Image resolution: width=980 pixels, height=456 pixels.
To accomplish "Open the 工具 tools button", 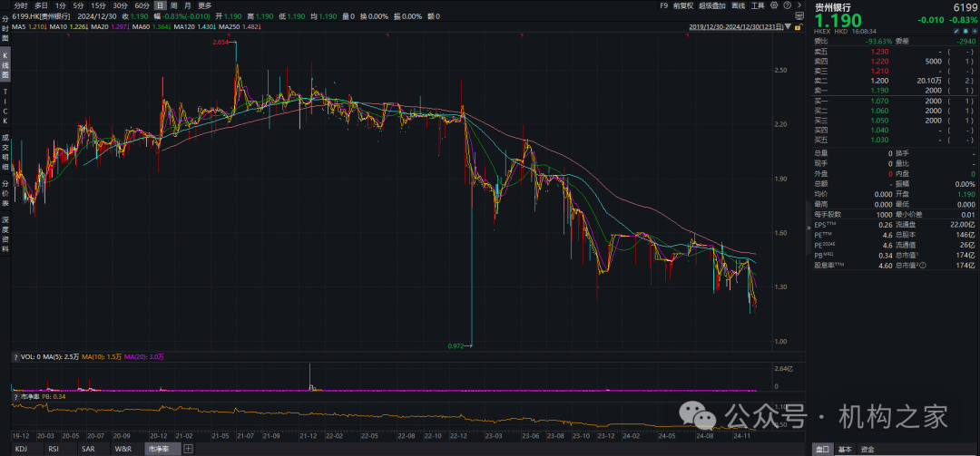I will pos(757,5).
